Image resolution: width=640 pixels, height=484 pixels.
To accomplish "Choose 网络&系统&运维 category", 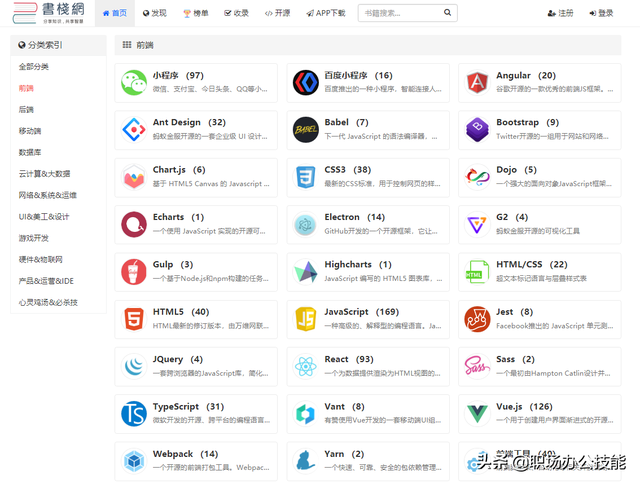I will pyautogui.click(x=48, y=195).
